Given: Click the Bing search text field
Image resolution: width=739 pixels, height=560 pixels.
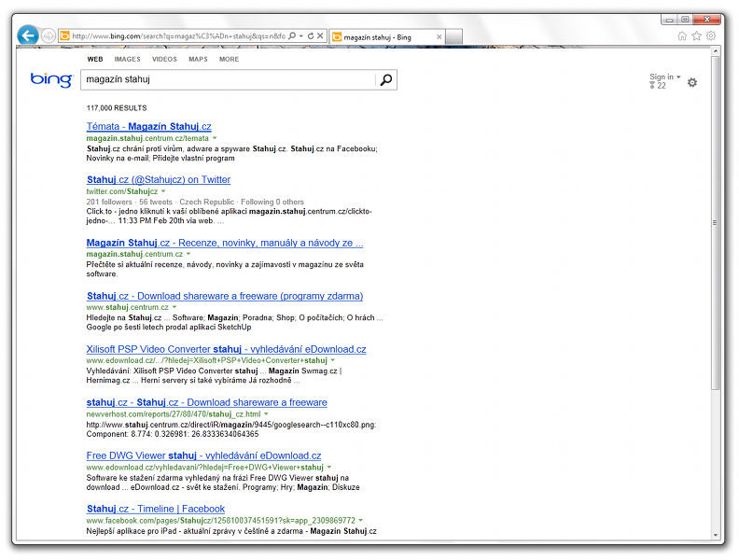Looking at the screenshot, I should click(228, 79).
